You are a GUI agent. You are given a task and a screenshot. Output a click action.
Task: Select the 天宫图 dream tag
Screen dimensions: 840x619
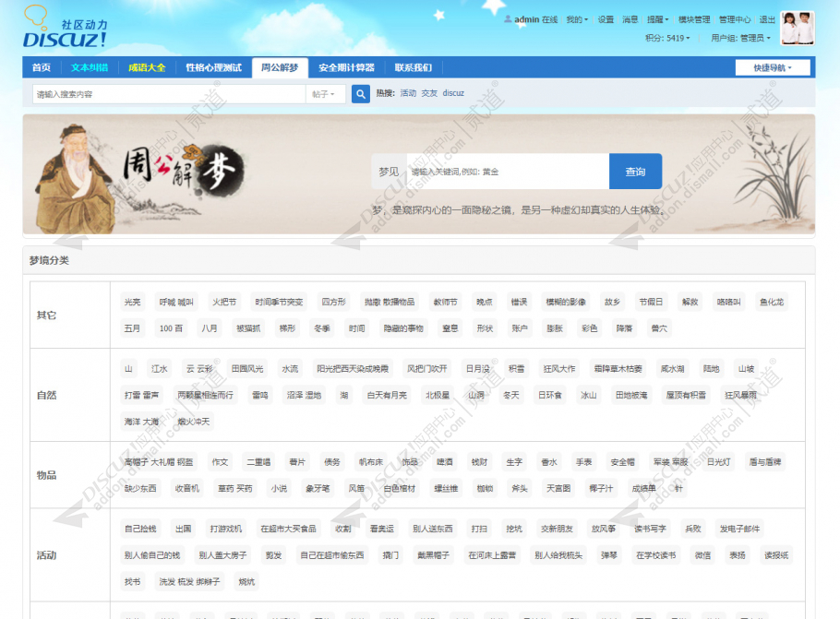558,488
